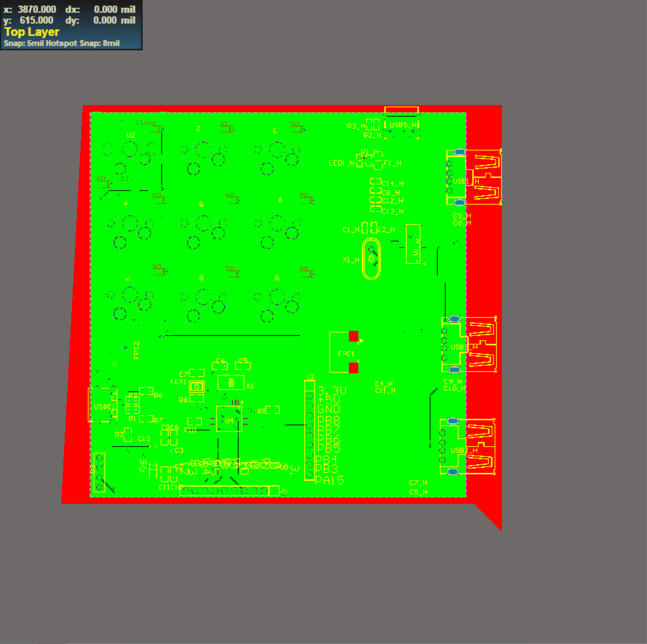Select the USB2_H connector label
Screen dimensions: 647x644
(464, 450)
